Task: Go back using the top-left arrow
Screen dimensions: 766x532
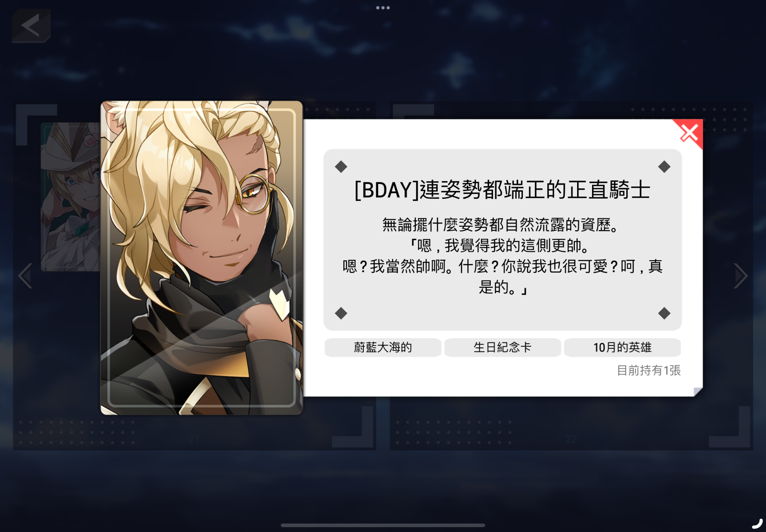Action: 31,26
